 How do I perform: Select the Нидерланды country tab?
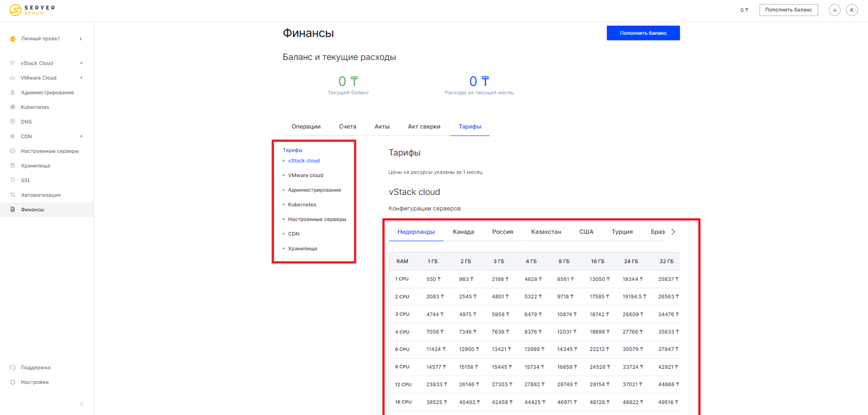tap(416, 232)
